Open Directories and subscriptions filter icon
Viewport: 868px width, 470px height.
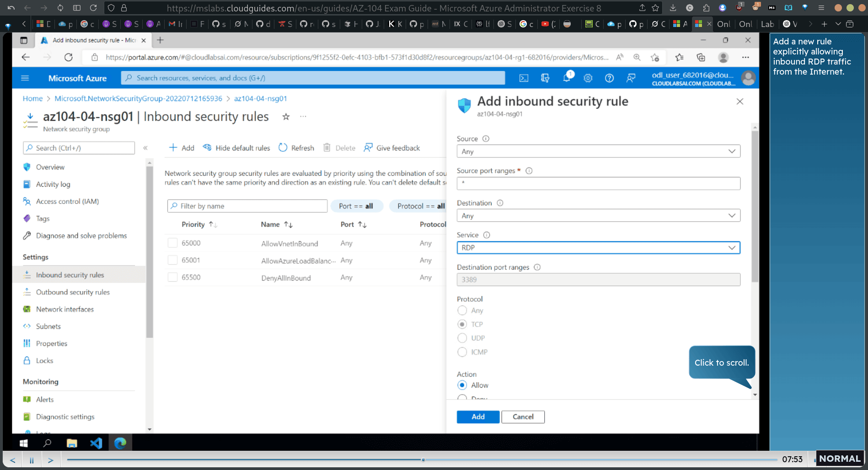pyautogui.click(x=545, y=78)
